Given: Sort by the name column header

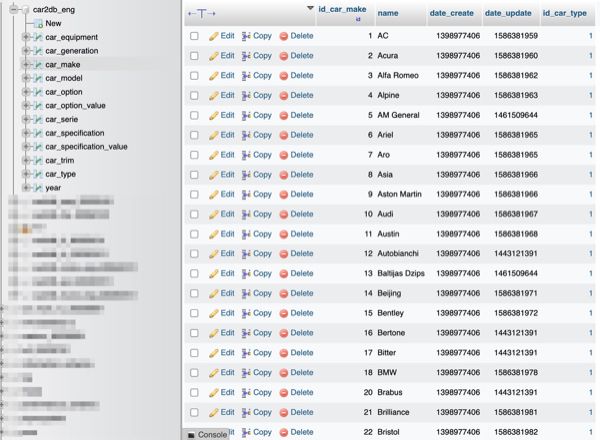Looking at the screenshot, I should (388, 13).
